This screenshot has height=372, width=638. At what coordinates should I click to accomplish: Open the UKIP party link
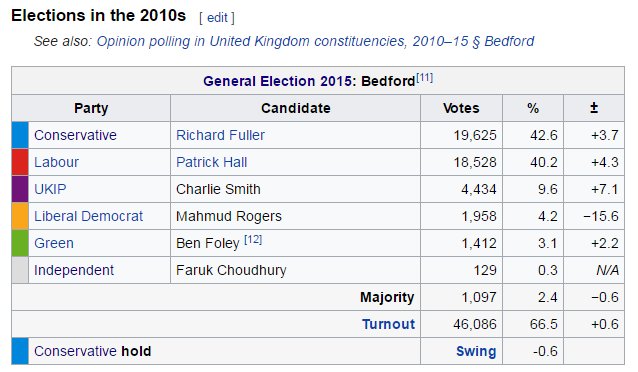(50, 189)
